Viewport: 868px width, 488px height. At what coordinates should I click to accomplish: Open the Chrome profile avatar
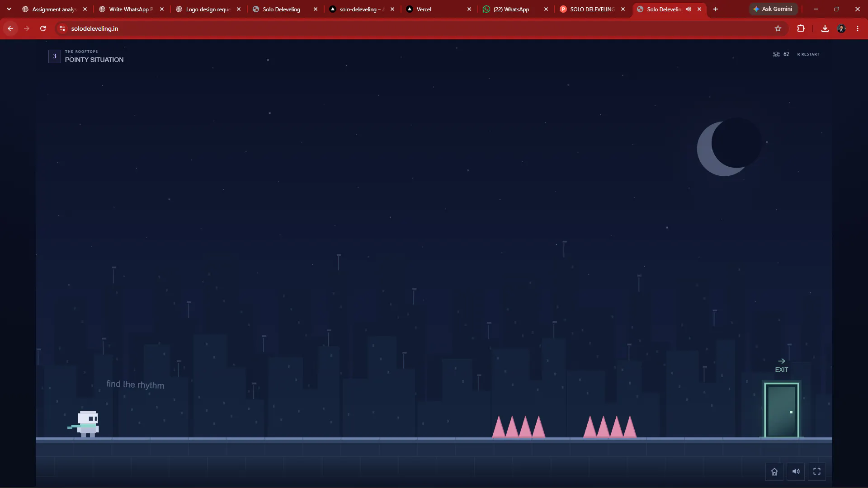[x=841, y=28]
